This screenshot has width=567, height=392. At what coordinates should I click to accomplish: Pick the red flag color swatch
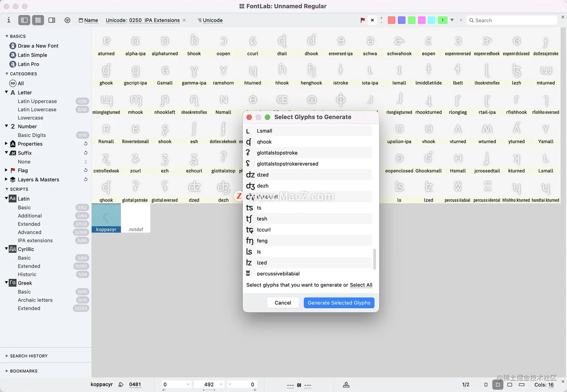tap(391, 20)
